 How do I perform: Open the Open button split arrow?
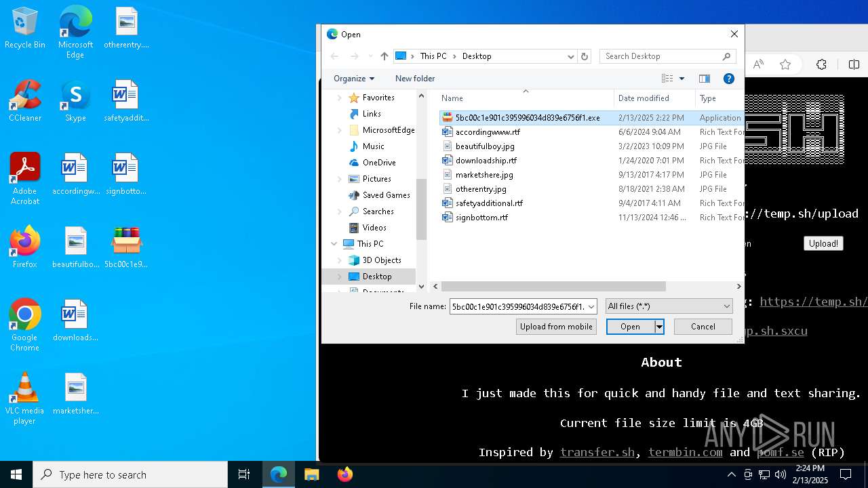(x=658, y=327)
